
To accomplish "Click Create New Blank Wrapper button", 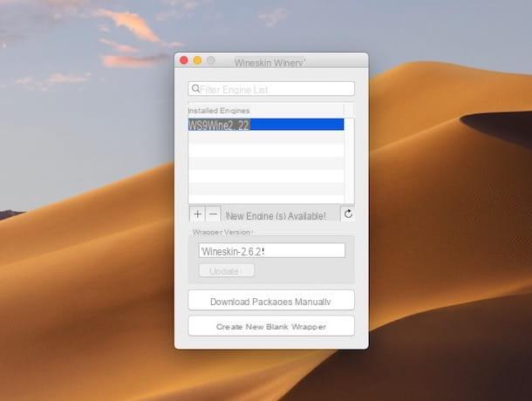I will point(271,326).
